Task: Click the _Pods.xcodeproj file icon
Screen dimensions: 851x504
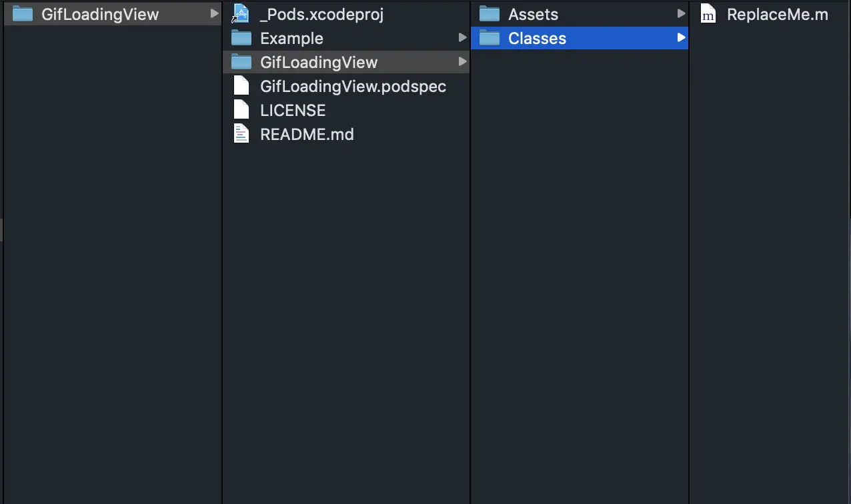Action: [x=241, y=14]
